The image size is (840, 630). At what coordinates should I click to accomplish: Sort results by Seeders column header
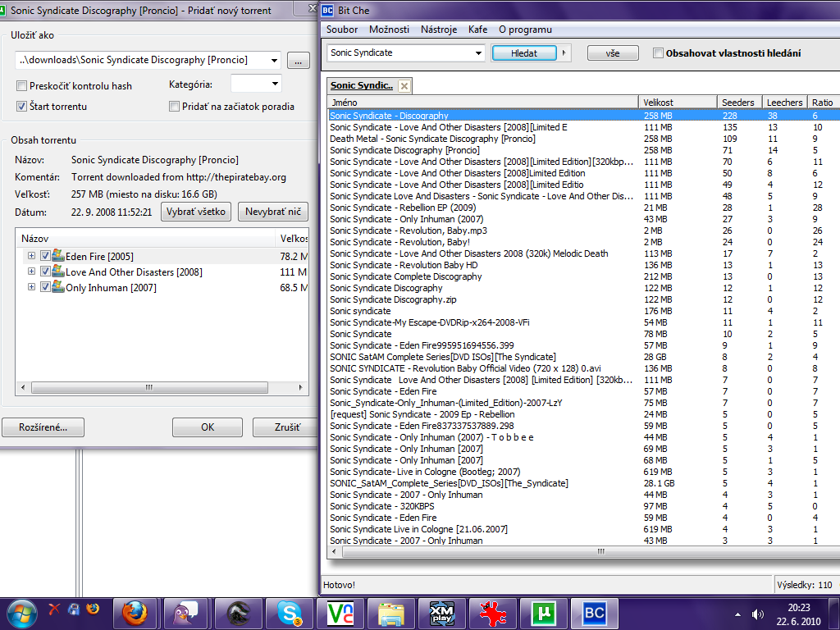tap(739, 103)
